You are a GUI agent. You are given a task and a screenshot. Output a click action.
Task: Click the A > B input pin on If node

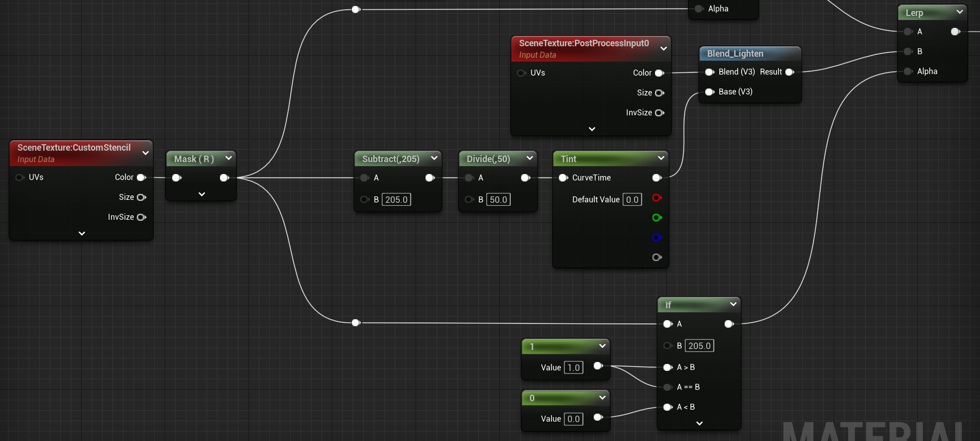click(667, 367)
